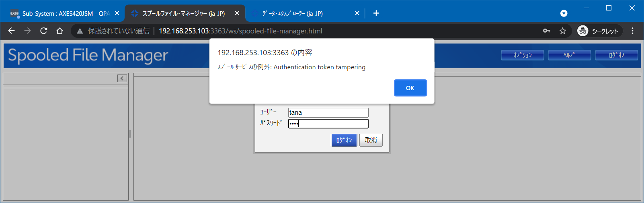Screen dimensions: 644x203
Task: Close the データ・エクスプローラー tab
Action: click(357, 13)
